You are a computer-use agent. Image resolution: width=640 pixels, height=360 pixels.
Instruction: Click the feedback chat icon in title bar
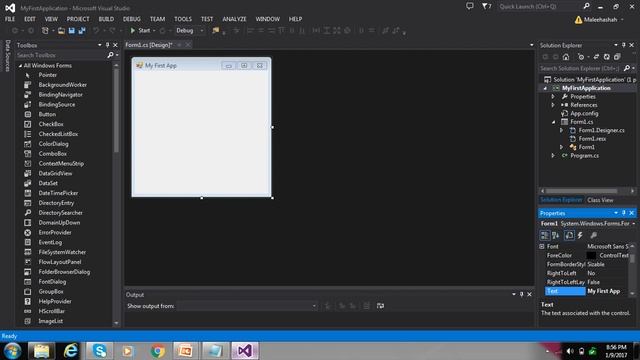coord(470,6)
